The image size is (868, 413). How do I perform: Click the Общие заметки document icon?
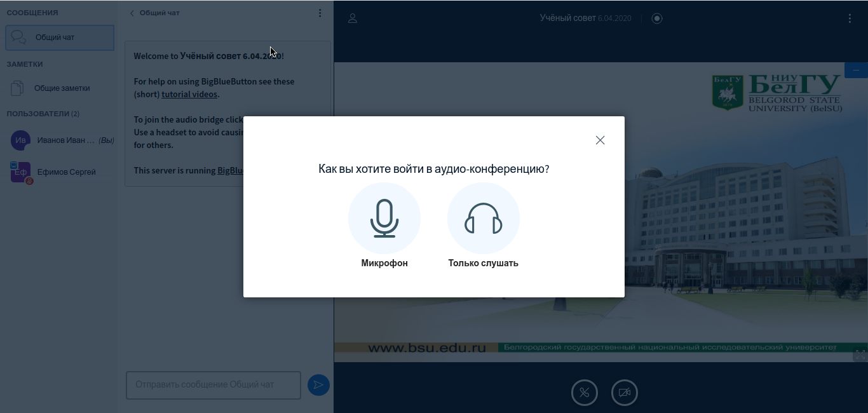pos(18,88)
